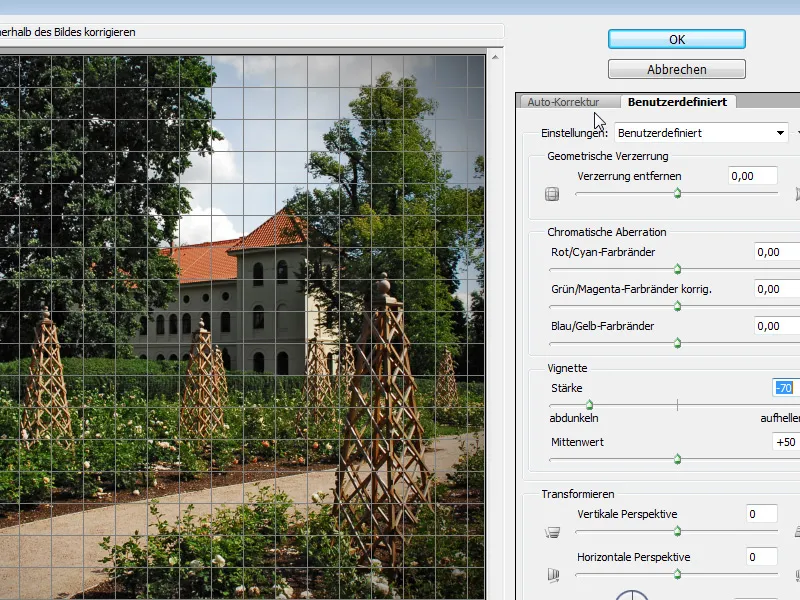
Task: Click the Geometrische Verzerrung section label
Action: click(608, 156)
